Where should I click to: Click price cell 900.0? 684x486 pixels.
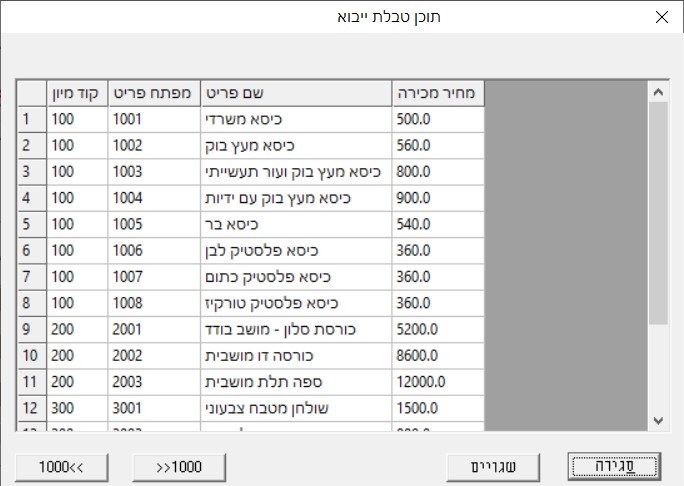pos(438,199)
